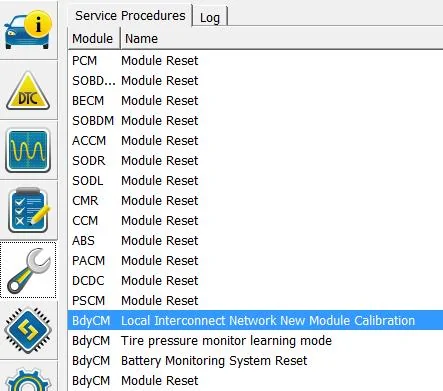Image resolution: width=443 pixels, height=391 pixels.
Task: Select the wrench service procedures icon
Action: pos(28,270)
